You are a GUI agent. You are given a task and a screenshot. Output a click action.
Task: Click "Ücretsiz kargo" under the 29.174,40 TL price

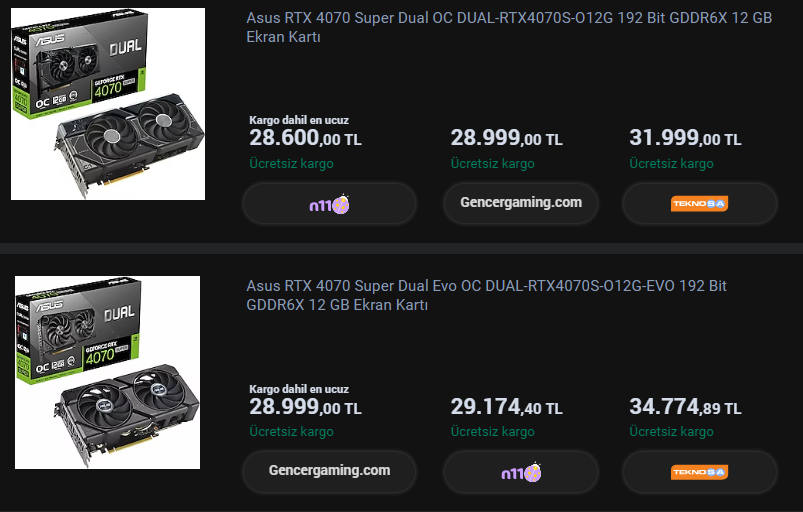click(492, 432)
